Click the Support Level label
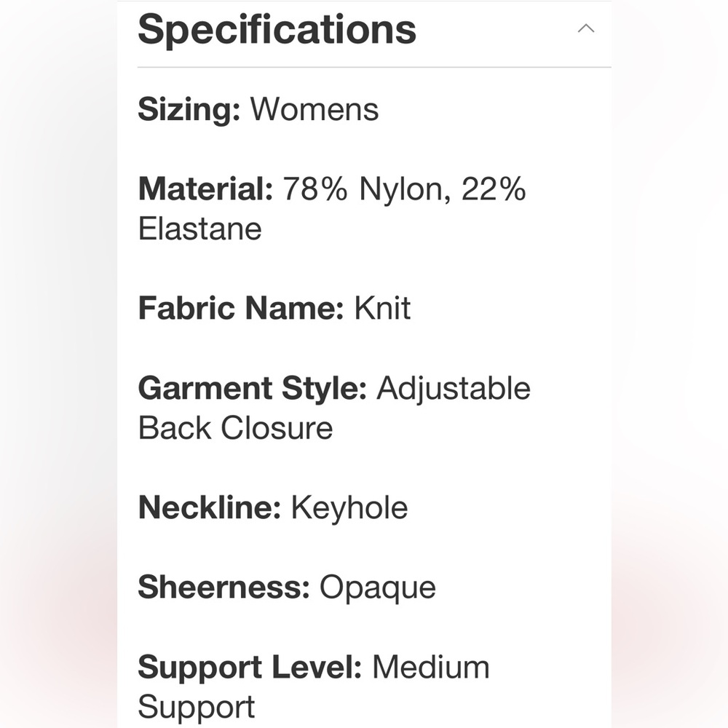 pyautogui.click(x=250, y=667)
